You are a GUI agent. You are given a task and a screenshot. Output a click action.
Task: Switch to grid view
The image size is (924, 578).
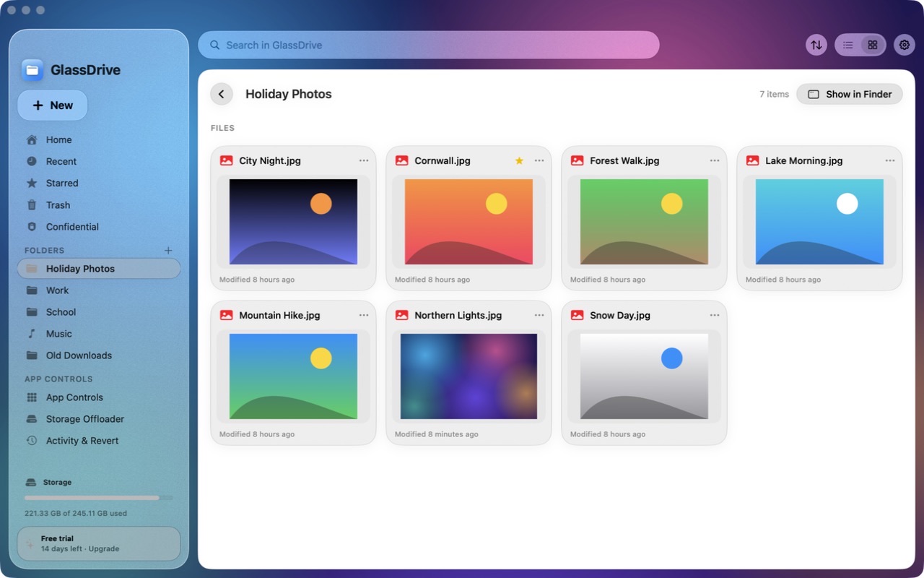tap(873, 45)
